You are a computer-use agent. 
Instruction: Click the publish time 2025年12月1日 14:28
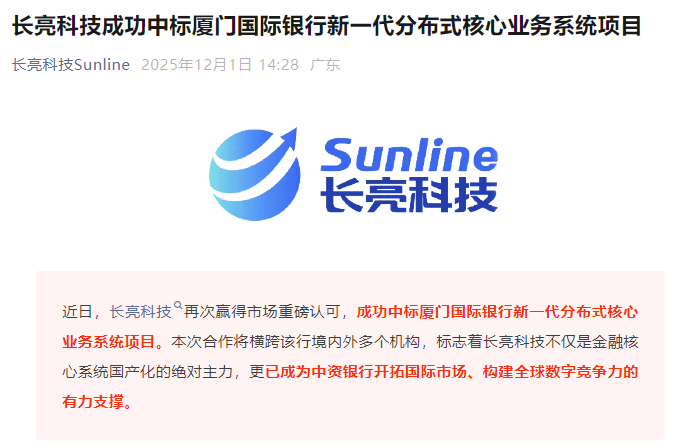(220, 65)
